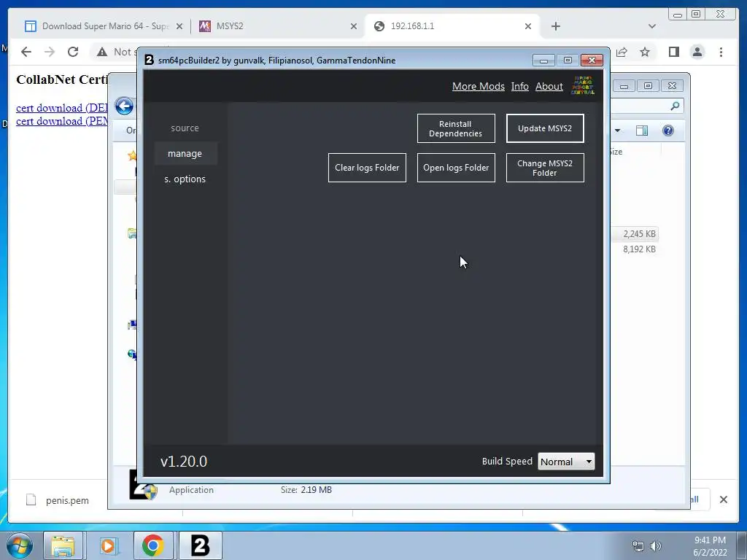Share this page in Chrome

(622, 52)
